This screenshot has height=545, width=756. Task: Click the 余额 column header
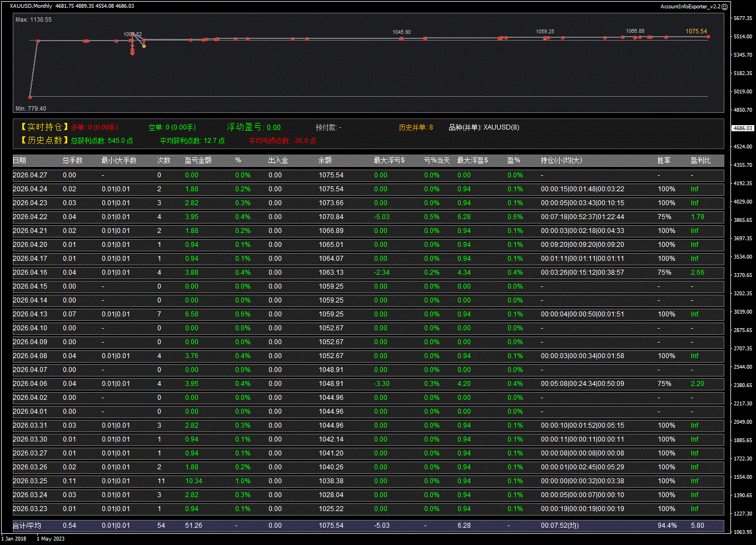tap(325, 161)
